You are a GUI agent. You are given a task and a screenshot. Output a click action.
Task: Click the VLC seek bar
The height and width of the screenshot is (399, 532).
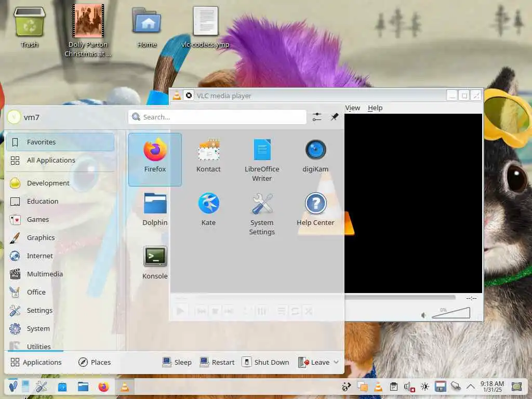400,298
